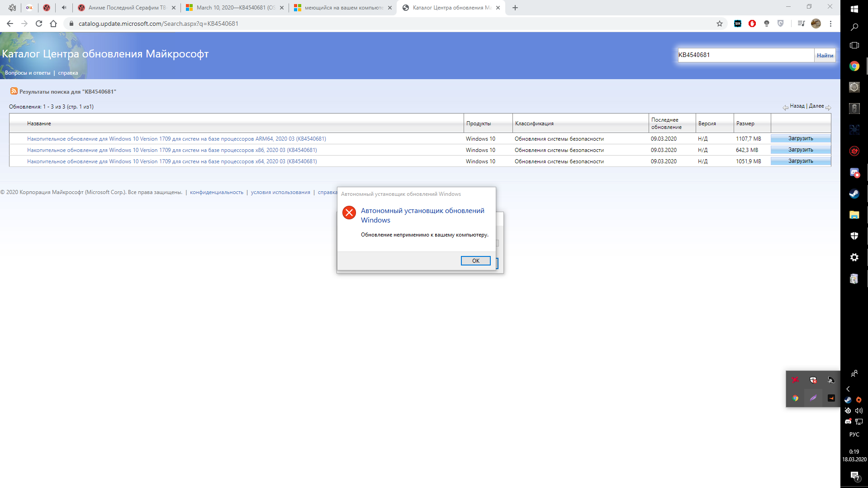This screenshot has width=868, height=488.
Task: Close the March 10, 2020—KB4540681 tab
Action: coord(282,8)
